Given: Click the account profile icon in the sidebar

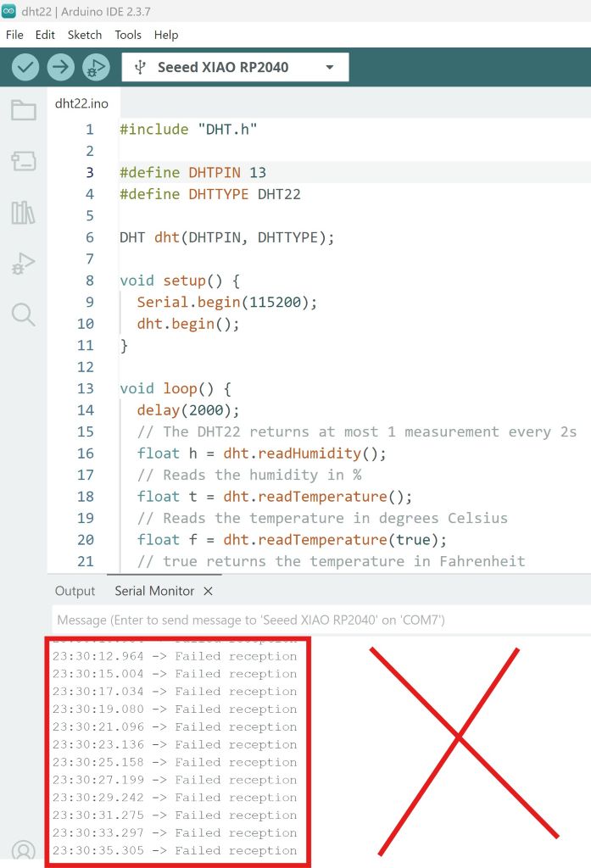Looking at the screenshot, I should pyautogui.click(x=23, y=853).
